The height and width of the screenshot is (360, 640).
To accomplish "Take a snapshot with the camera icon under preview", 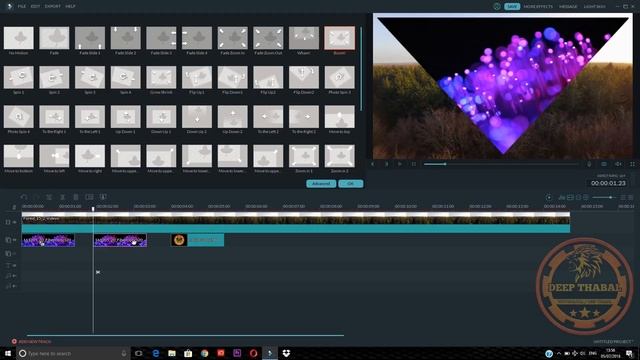I will (x=604, y=164).
